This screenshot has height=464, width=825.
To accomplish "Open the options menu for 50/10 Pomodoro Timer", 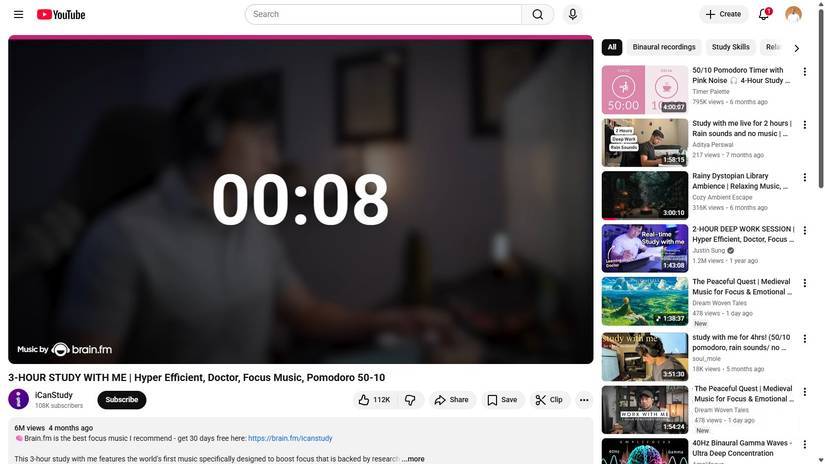I will click(804, 72).
